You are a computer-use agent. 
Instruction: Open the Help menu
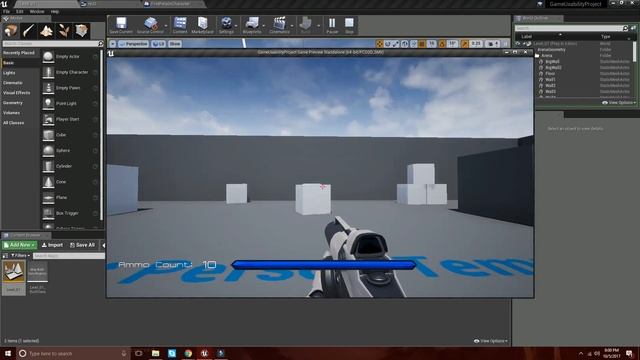point(55,11)
